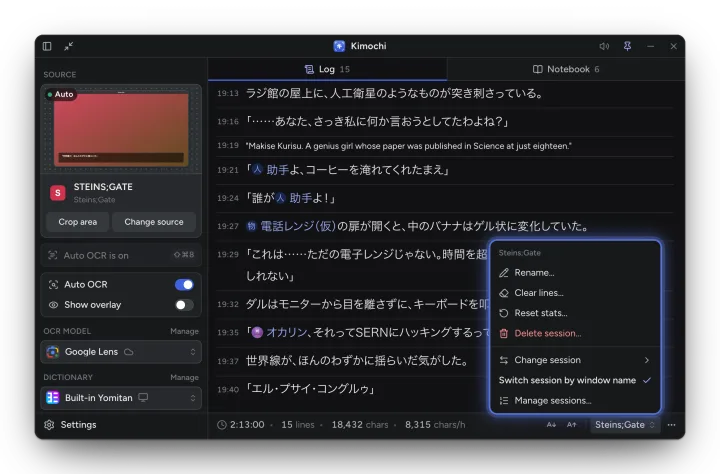Pin the window with the pin icon

click(x=627, y=46)
